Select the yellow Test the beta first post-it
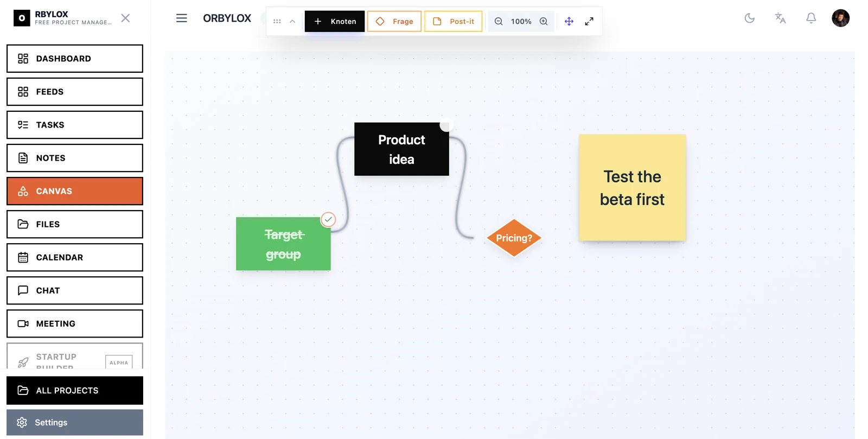 (x=633, y=188)
